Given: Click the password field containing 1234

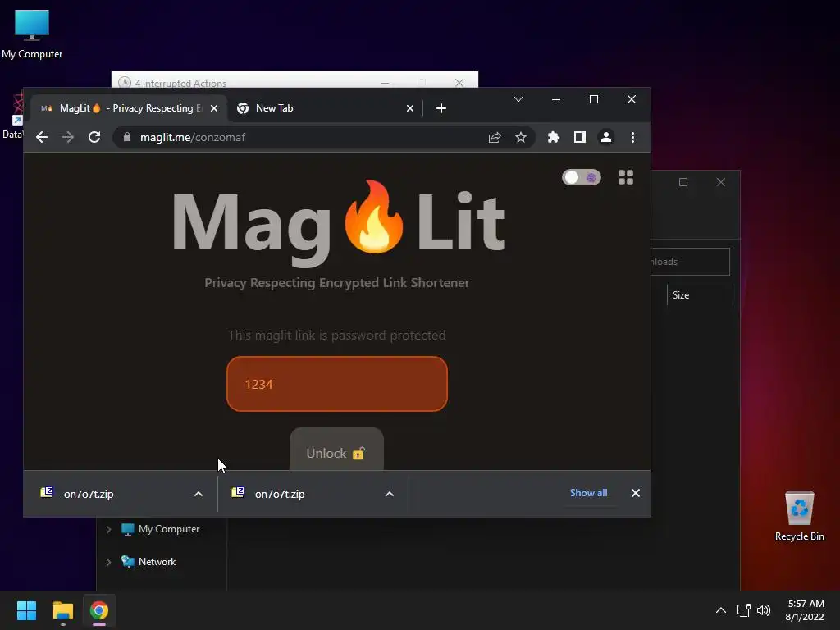Looking at the screenshot, I should (x=337, y=384).
